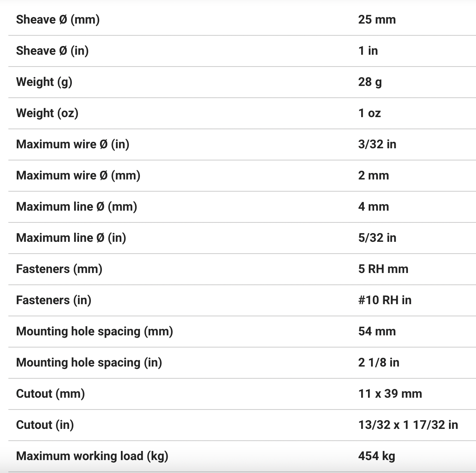Click the "Fasteners (mm)" row label

(x=59, y=269)
